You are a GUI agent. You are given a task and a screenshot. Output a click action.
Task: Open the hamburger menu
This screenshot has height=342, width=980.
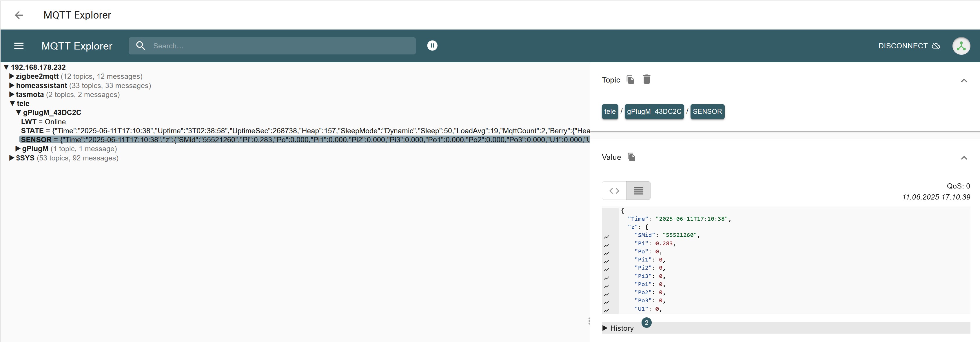point(19,46)
